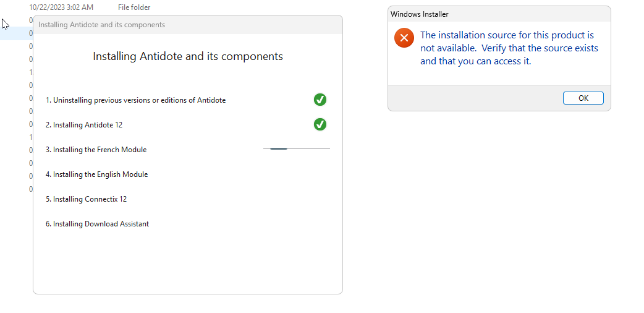
Task: Select step 6 'Installing Download Assistant' text
Action: coord(97,224)
